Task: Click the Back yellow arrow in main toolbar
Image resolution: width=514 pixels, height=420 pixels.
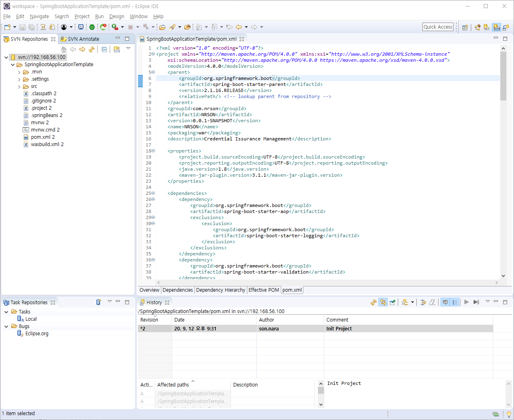Action: [x=239, y=27]
